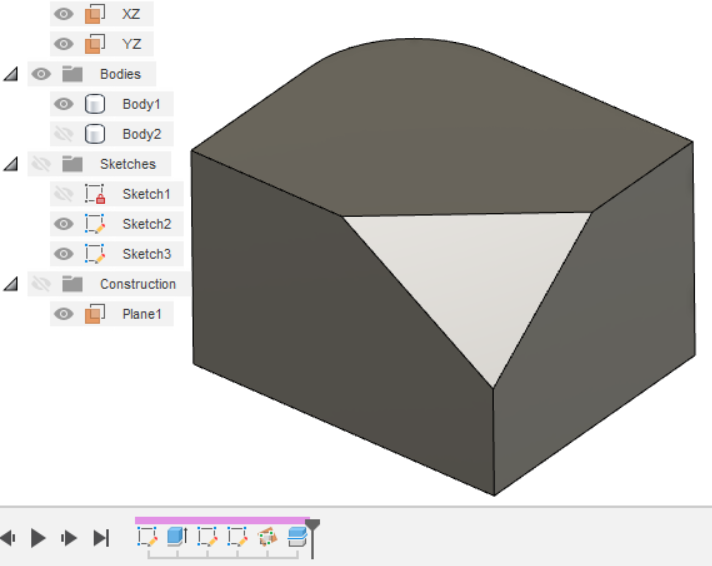
Task: Hide Body1 using its eye icon
Action: 64,104
